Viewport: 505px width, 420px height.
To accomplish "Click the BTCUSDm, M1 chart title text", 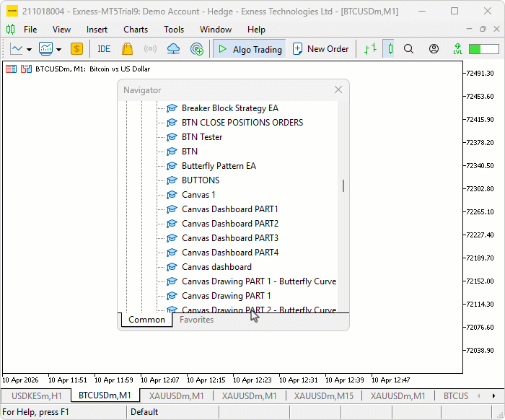I will pyautogui.click(x=93, y=69).
